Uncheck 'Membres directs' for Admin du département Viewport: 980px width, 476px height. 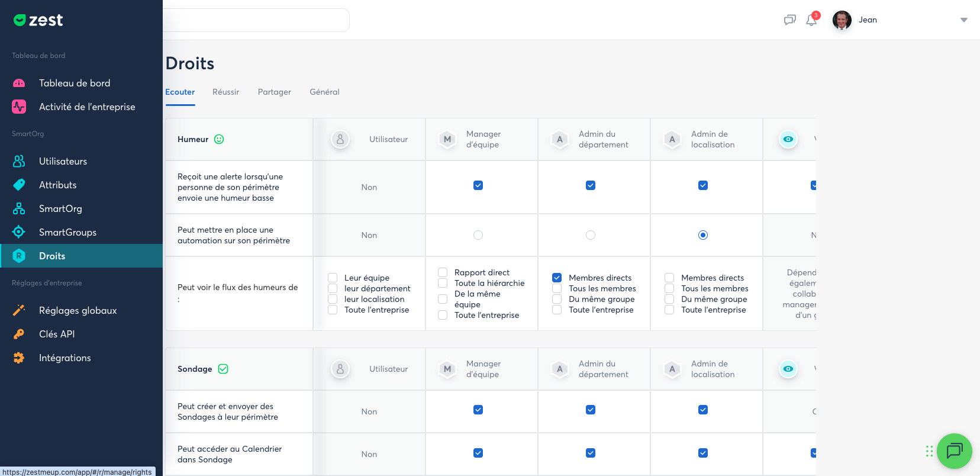coord(557,278)
